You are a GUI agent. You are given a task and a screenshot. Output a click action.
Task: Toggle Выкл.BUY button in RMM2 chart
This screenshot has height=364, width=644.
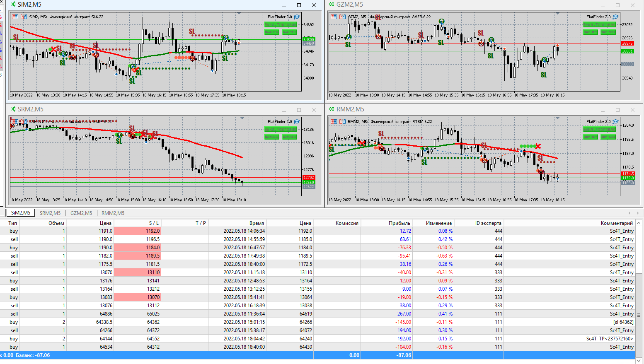tap(591, 137)
